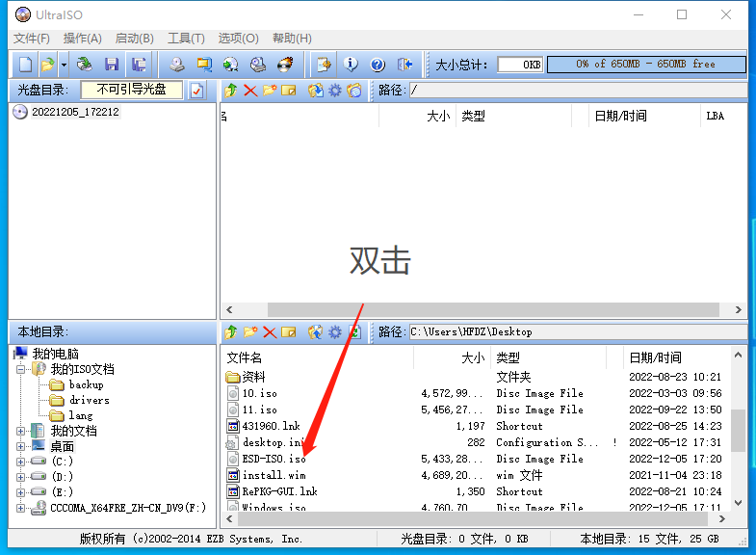Click red X delete in disc directory toolbar
The height and width of the screenshot is (555, 756).
pos(250,91)
